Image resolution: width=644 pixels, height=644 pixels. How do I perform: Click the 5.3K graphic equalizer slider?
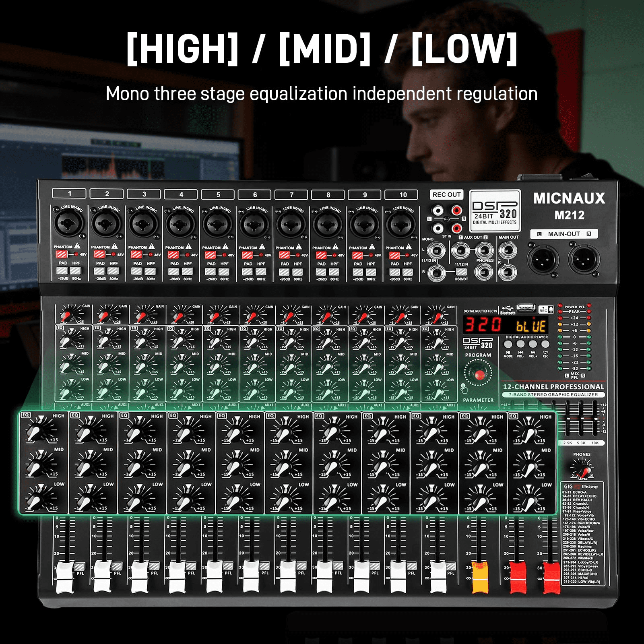(x=581, y=419)
